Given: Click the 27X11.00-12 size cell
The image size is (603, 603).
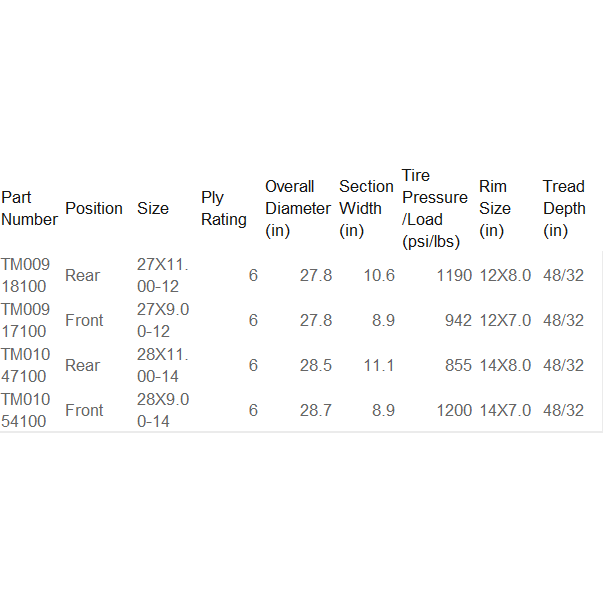Looking at the screenshot, I should [x=163, y=275].
